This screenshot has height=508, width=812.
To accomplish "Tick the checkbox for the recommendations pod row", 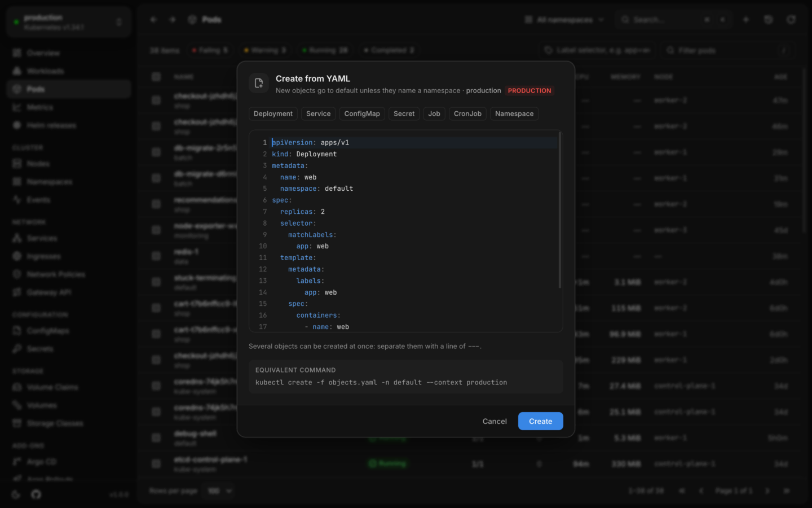I will tap(156, 204).
